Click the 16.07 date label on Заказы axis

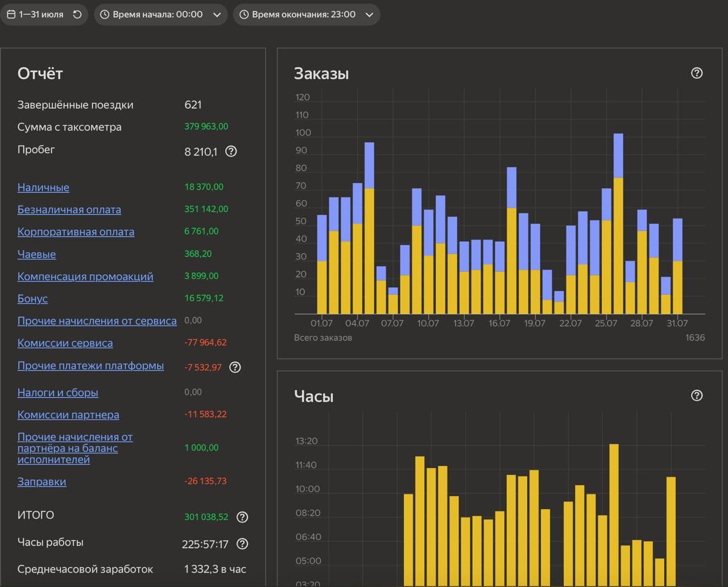(x=499, y=323)
